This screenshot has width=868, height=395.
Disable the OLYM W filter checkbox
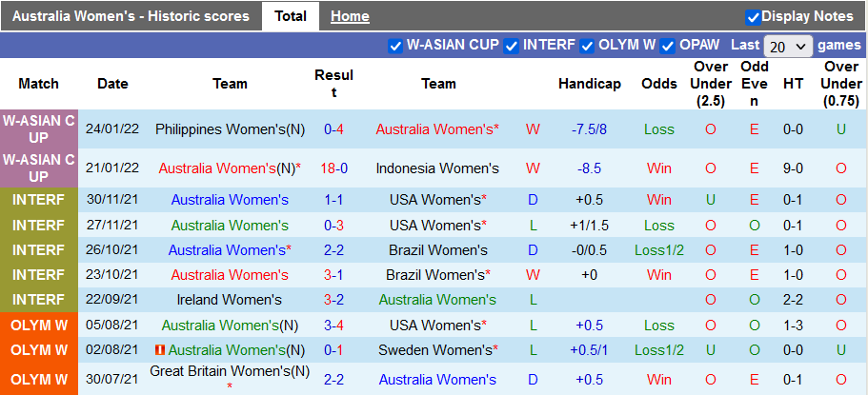tap(588, 45)
